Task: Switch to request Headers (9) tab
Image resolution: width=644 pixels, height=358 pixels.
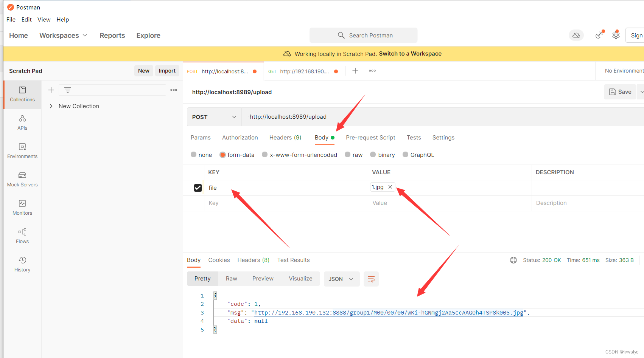Action: [285, 138]
